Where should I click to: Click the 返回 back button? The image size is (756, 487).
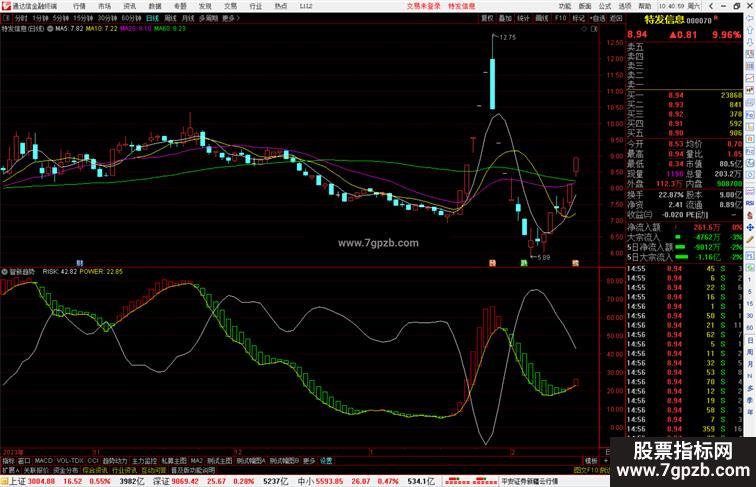[616, 18]
